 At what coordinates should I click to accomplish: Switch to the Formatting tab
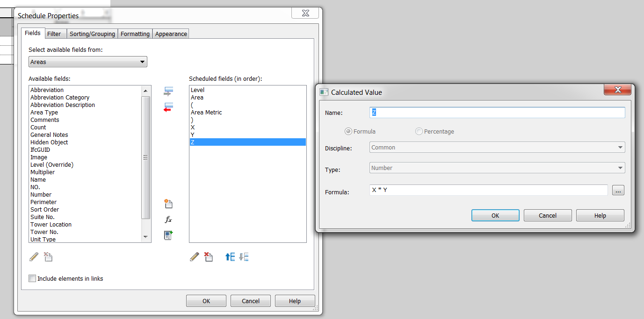point(135,34)
